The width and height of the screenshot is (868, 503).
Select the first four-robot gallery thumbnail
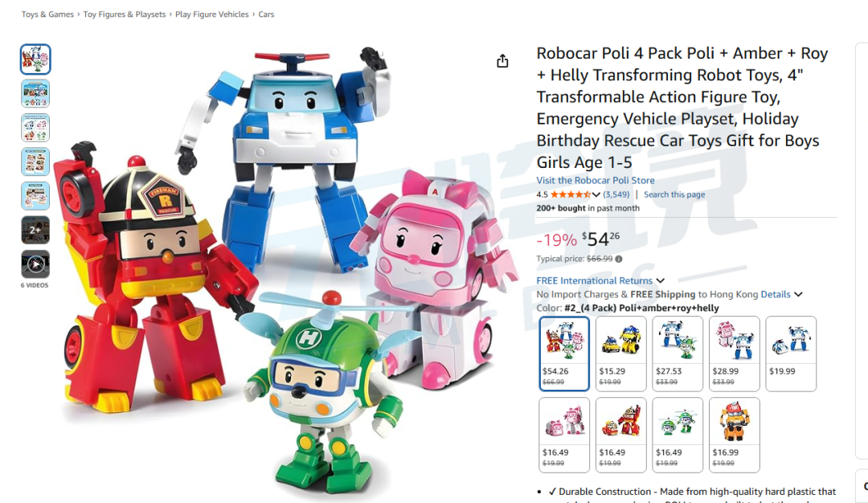pyautogui.click(x=35, y=59)
